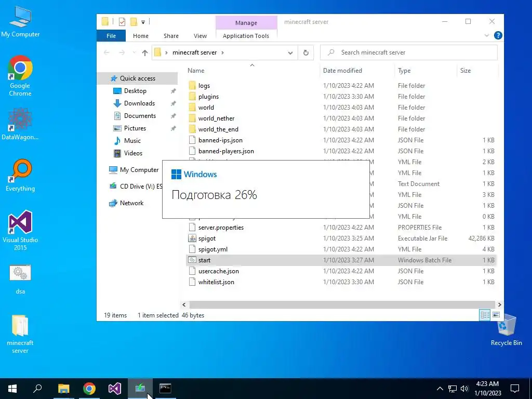
Task: Click the New folder quick access icon
Action: click(x=134, y=22)
